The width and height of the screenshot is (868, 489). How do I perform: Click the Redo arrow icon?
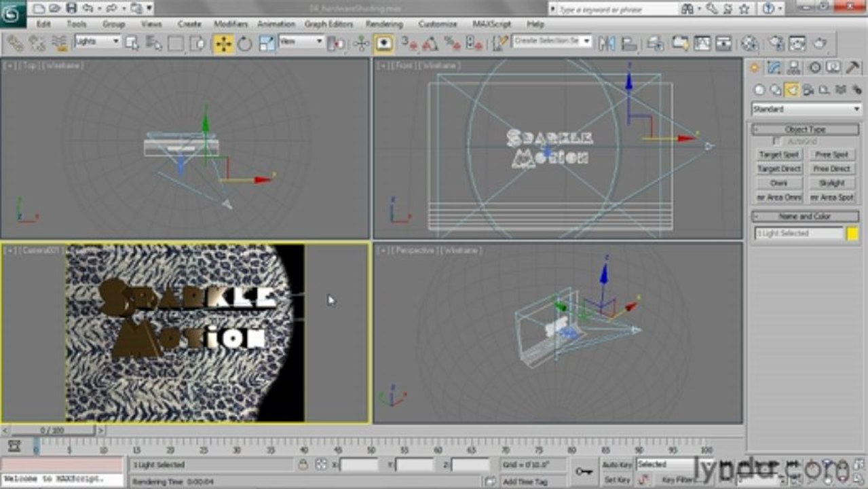tap(112, 8)
